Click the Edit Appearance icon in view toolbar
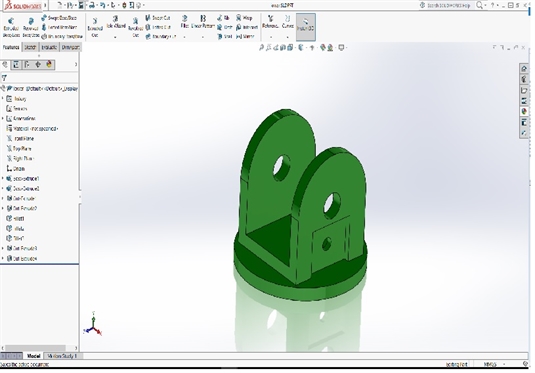535x373 pixels. (323, 48)
